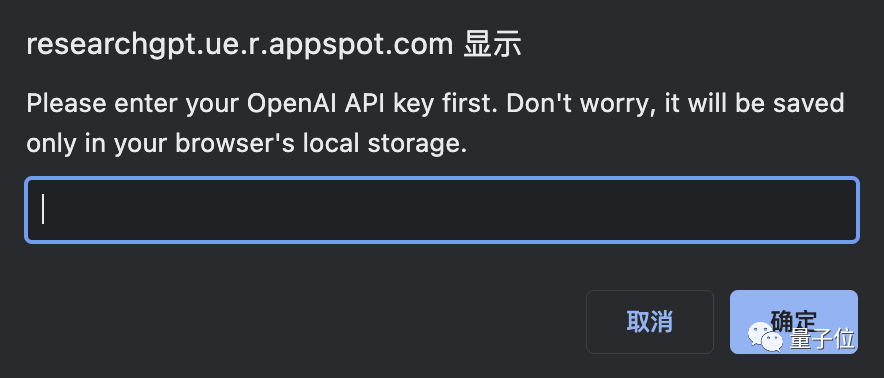884x378 pixels.
Task: Dismiss the prompt with the 取消 button
Action: point(649,322)
